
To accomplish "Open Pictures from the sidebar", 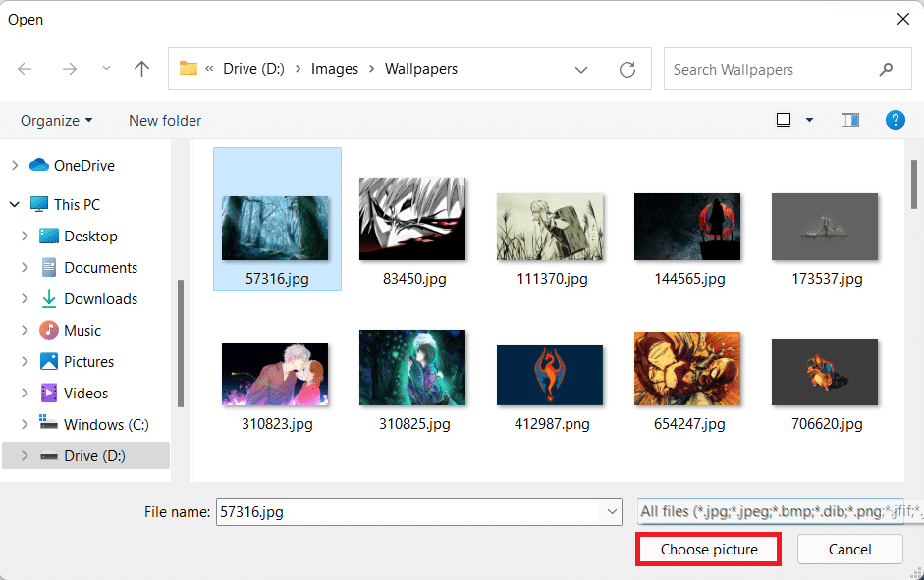I will tap(77, 361).
